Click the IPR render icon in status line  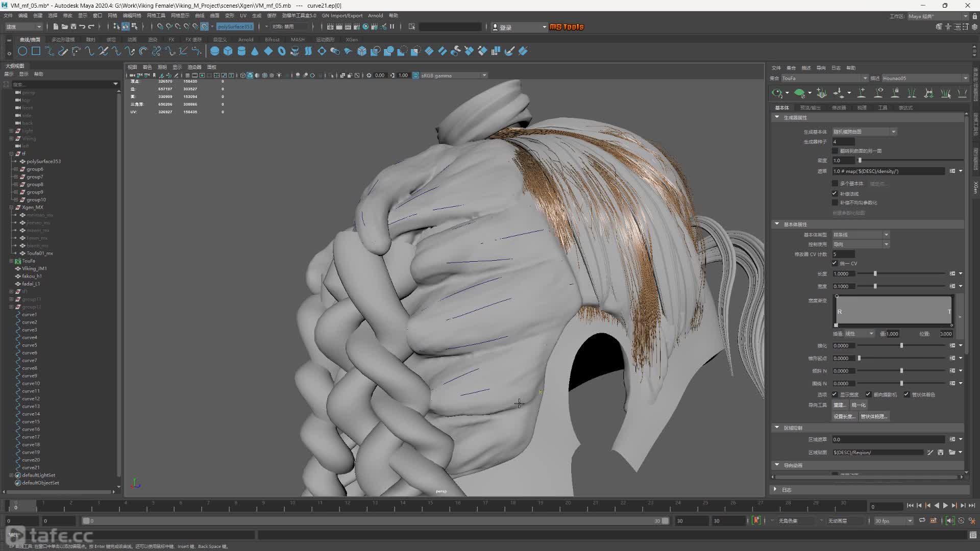coord(348,27)
